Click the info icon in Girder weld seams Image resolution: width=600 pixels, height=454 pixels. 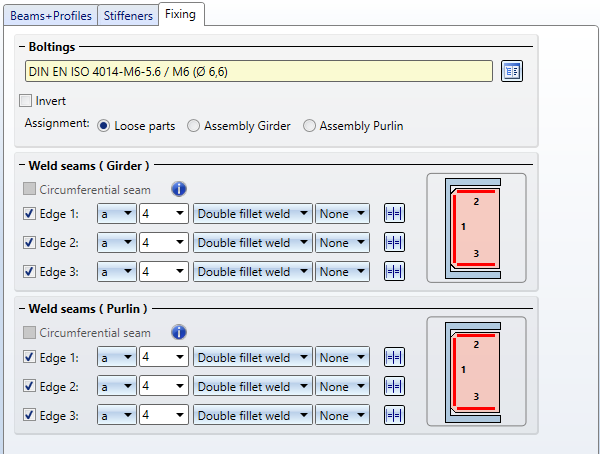179,189
